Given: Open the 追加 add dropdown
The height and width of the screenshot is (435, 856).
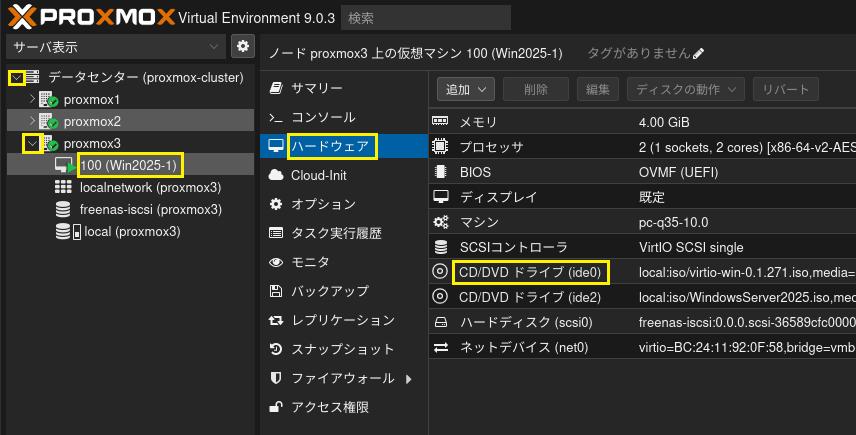Looking at the screenshot, I should 466,89.
